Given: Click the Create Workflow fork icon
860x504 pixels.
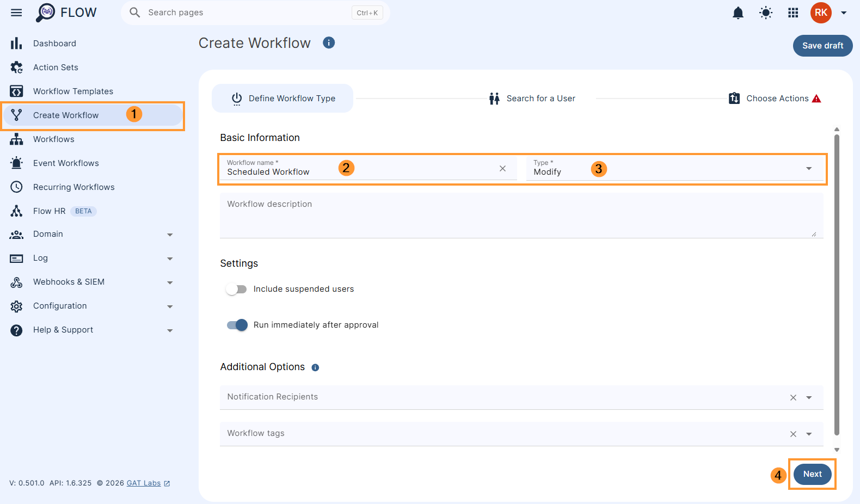Looking at the screenshot, I should click(16, 115).
